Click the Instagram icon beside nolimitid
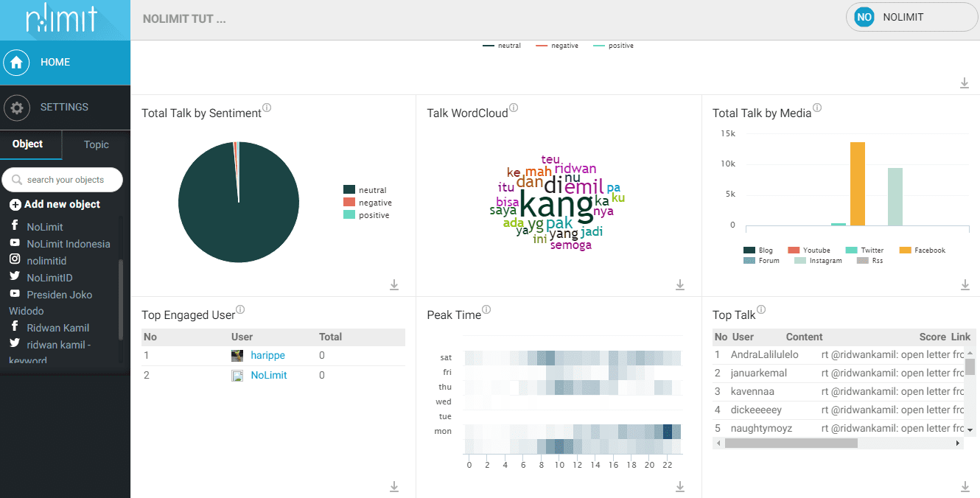980x498 pixels. point(15,259)
